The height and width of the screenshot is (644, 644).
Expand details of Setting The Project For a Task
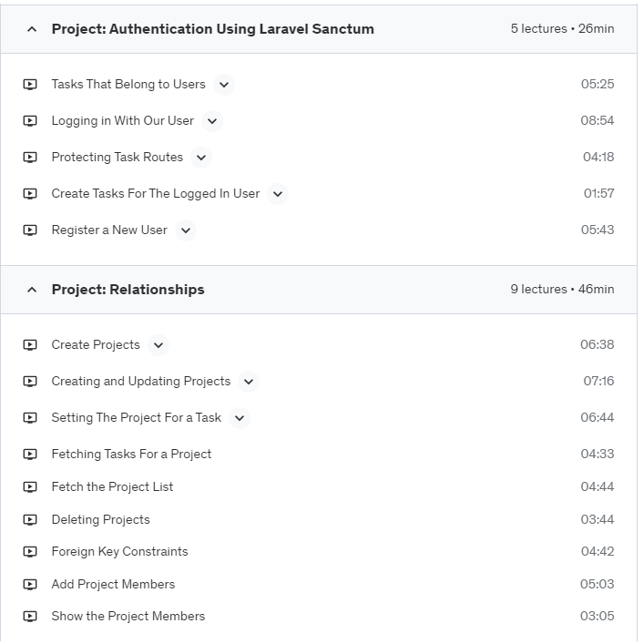coord(240,418)
